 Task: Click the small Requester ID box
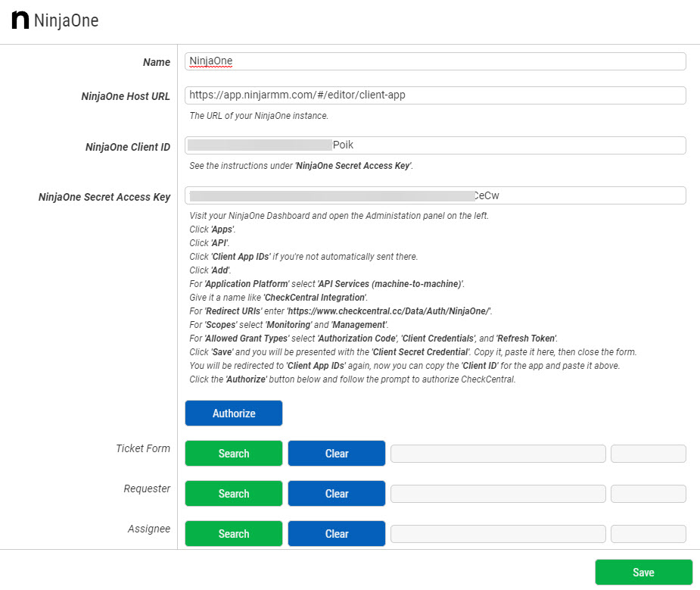(648, 494)
